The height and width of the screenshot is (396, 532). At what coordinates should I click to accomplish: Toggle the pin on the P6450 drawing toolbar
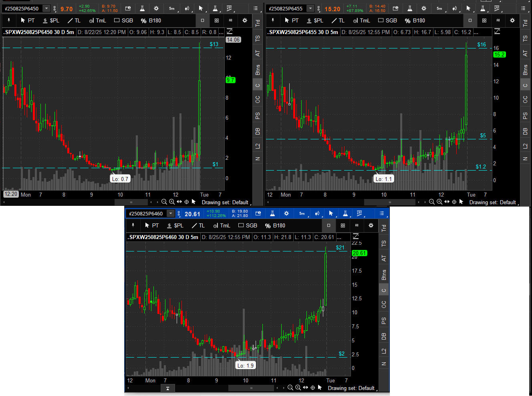pos(8,20)
